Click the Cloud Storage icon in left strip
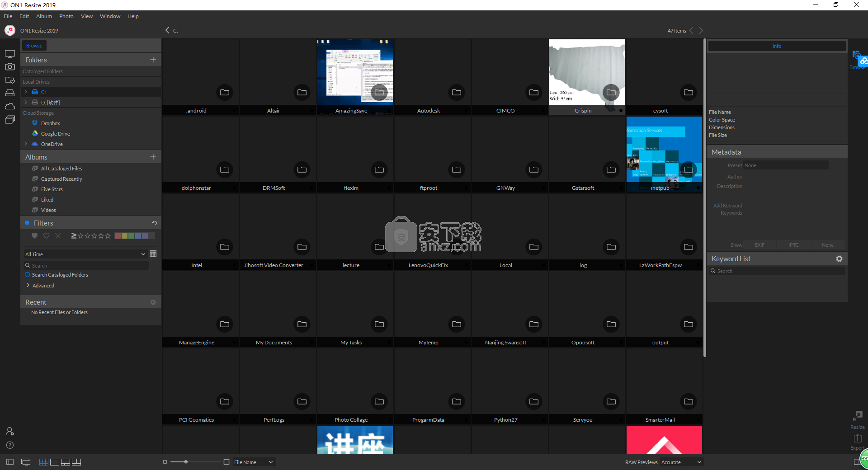 [10, 106]
